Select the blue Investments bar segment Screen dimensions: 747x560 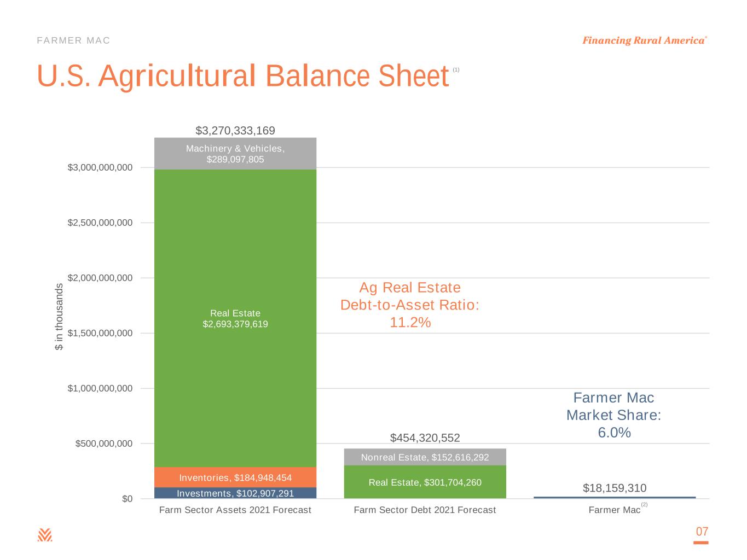pyautogui.click(x=235, y=493)
